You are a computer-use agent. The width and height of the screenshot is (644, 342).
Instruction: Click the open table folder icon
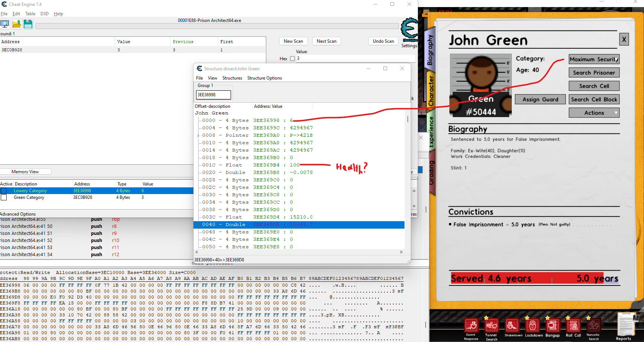coord(17,24)
